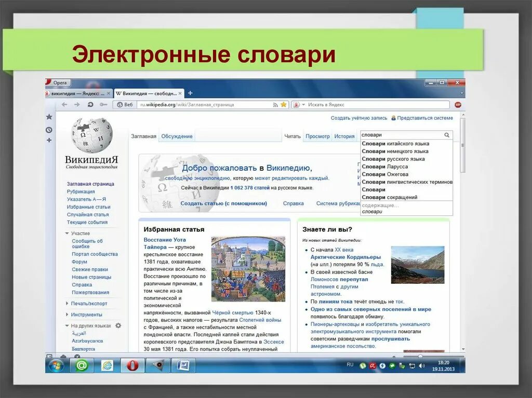Collapse the Участие sidebar section

67,233
